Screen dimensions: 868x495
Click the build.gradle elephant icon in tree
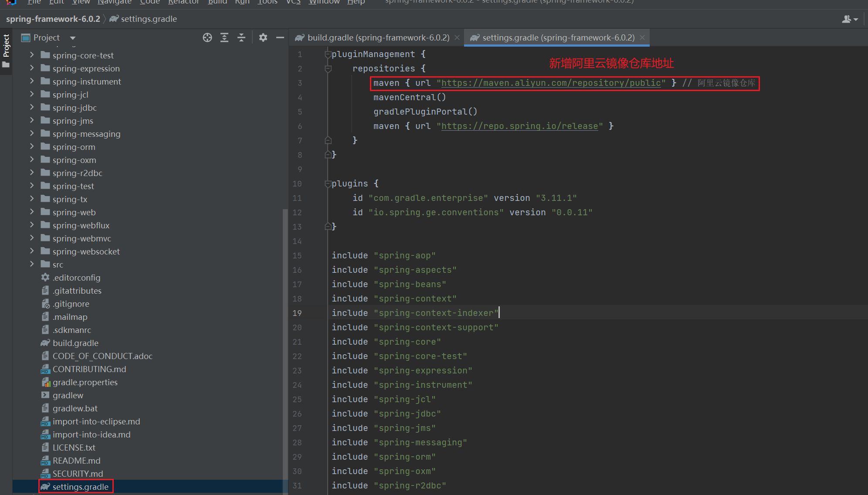[x=45, y=343]
